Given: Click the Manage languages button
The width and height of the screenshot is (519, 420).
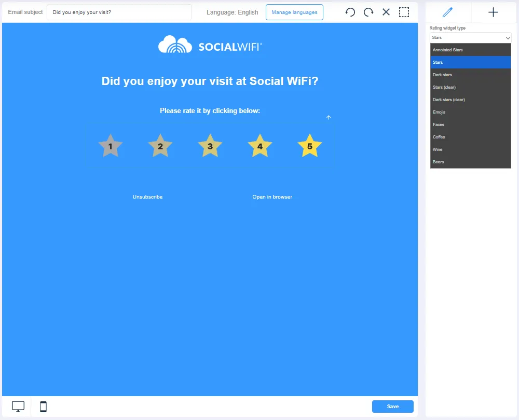Looking at the screenshot, I should point(294,12).
